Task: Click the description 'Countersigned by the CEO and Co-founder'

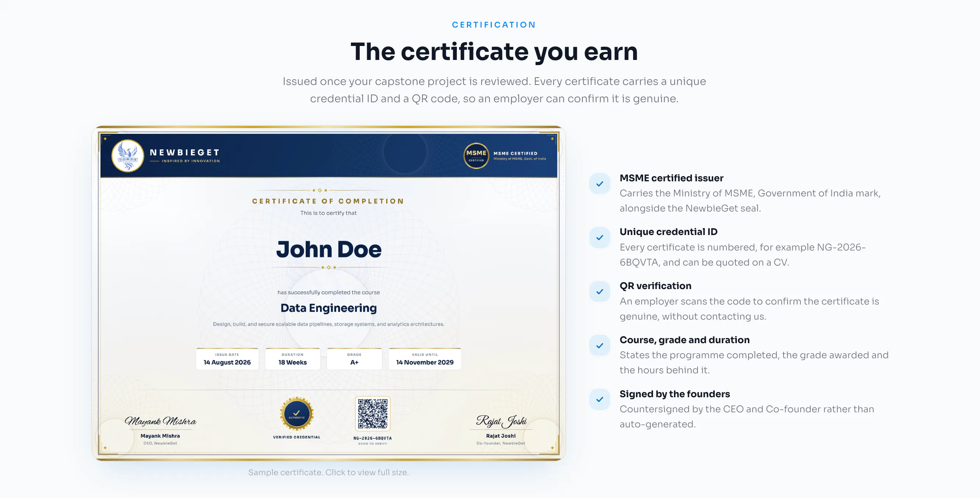Action: tap(747, 417)
